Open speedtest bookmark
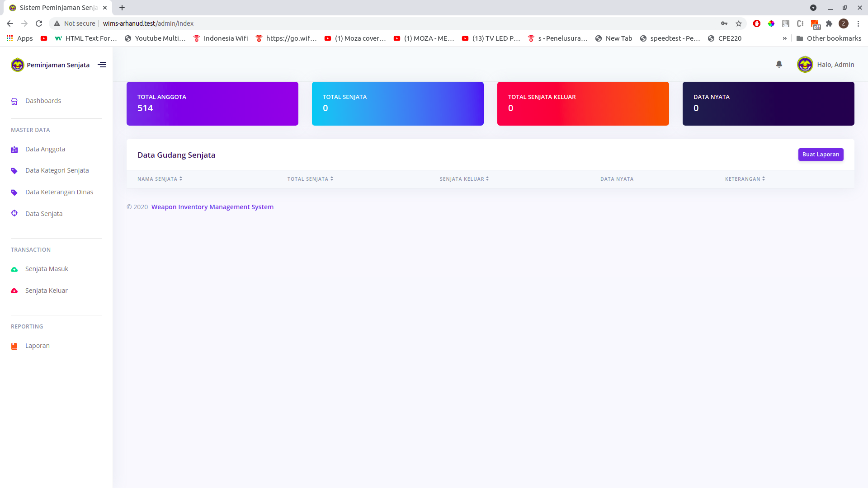The height and width of the screenshot is (488, 868). (x=670, y=38)
